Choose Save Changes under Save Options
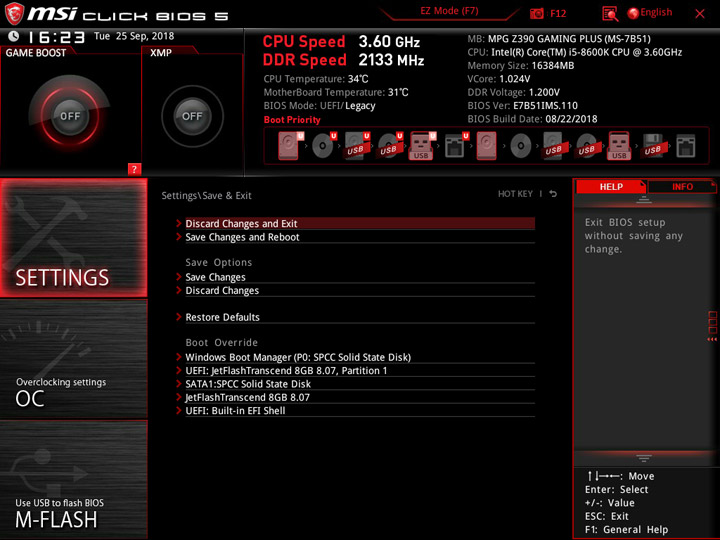 pos(360,277)
